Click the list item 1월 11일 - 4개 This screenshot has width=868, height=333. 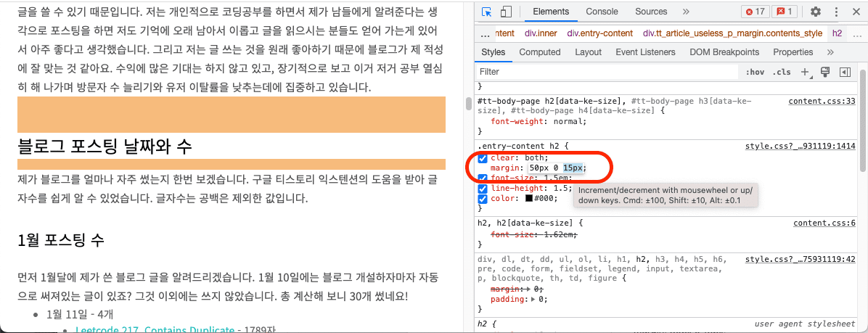point(80,315)
